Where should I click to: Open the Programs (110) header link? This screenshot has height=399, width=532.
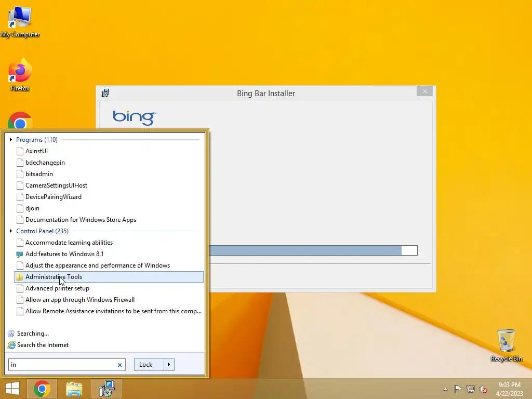(37, 139)
